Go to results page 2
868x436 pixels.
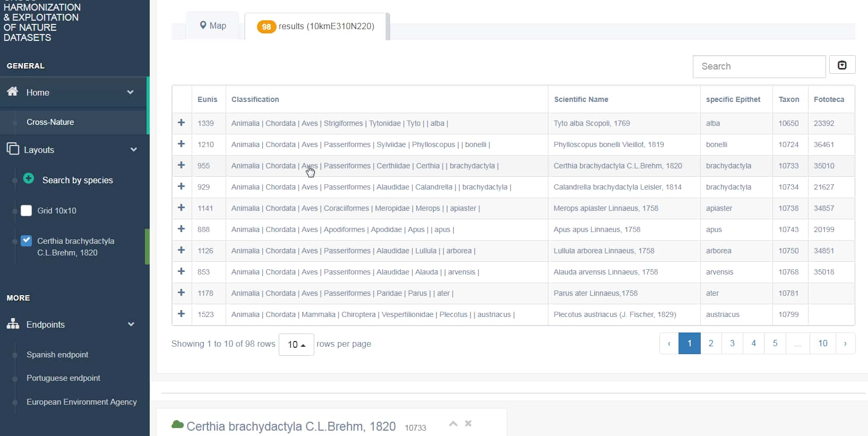tap(711, 343)
